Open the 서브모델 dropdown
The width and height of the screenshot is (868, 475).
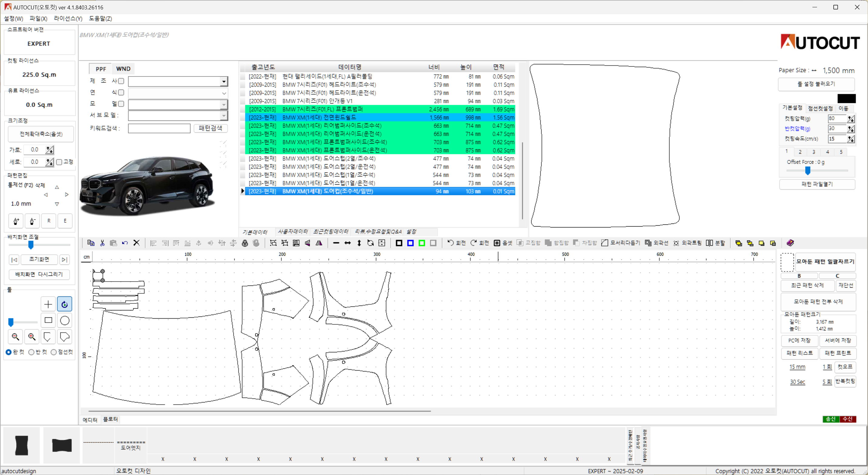point(224,116)
